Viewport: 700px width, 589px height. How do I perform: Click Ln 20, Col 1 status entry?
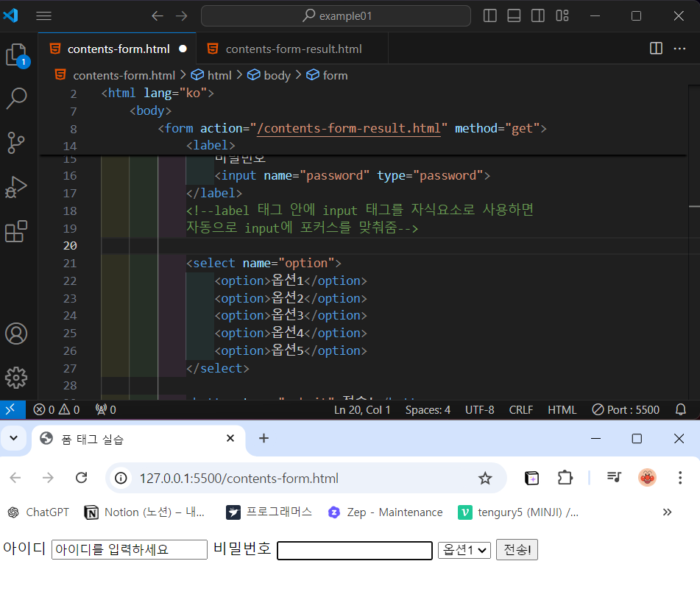[362, 410]
